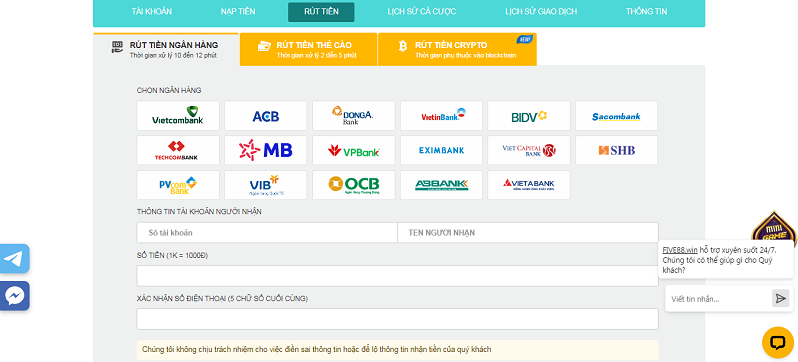Viewport: 798px width, 362px height.
Task: Open Nạp Tiền menu item
Action: pos(238,11)
